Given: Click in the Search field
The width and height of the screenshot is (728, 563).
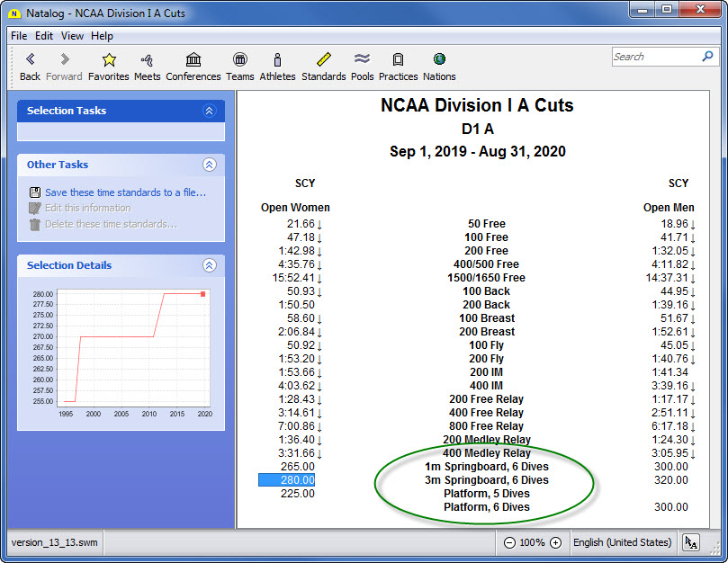Looking at the screenshot, I should point(654,57).
